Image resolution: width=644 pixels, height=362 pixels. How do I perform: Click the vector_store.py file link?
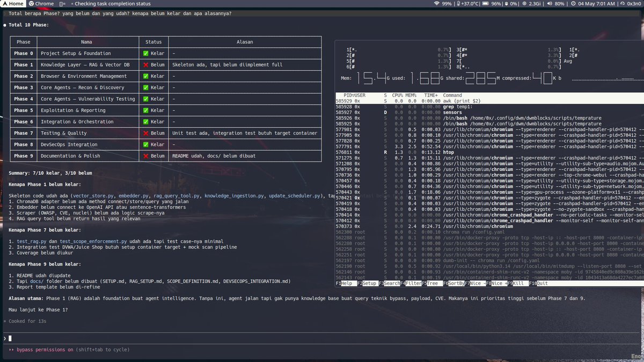pos(92,196)
